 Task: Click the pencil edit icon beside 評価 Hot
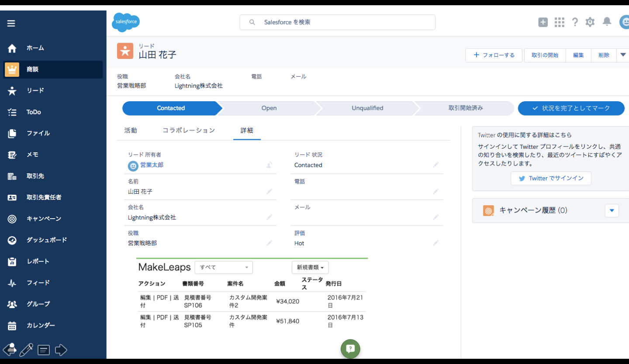point(435,243)
